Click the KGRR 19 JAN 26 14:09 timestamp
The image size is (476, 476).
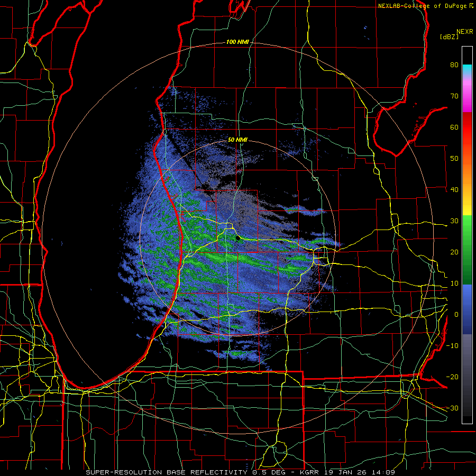pos(347,472)
